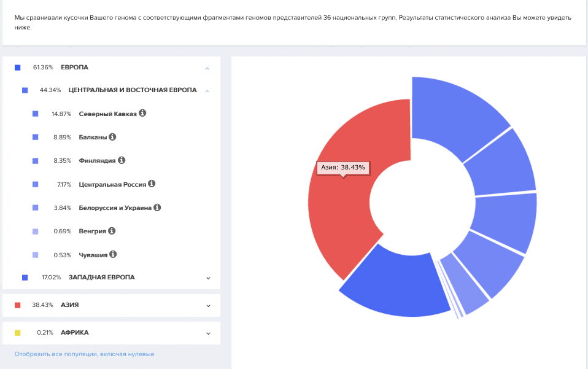Open info icon for Чувашия
The image size is (588, 369).
(113, 254)
